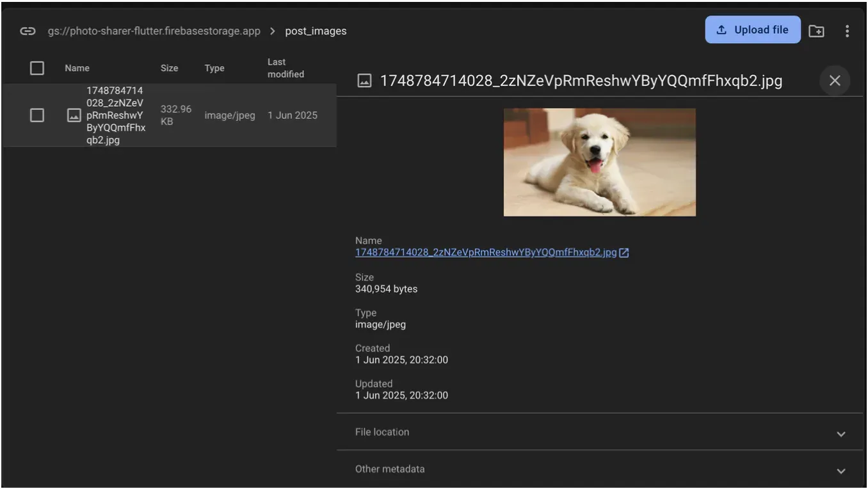This screenshot has height=489, width=868.
Task: Expand the Other metadata section
Action: pyautogui.click(x=600, y=469)
